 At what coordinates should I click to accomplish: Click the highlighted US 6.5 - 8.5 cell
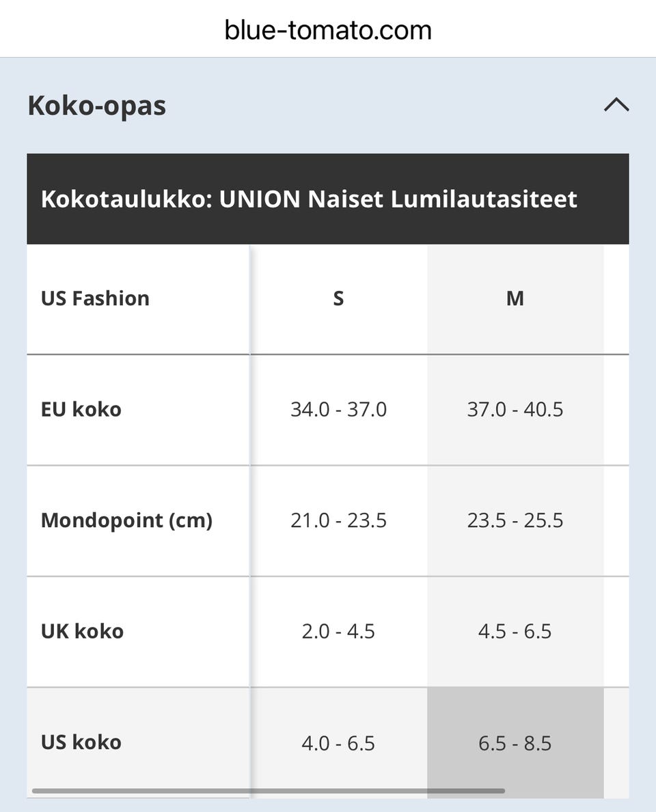pos(515,742)
